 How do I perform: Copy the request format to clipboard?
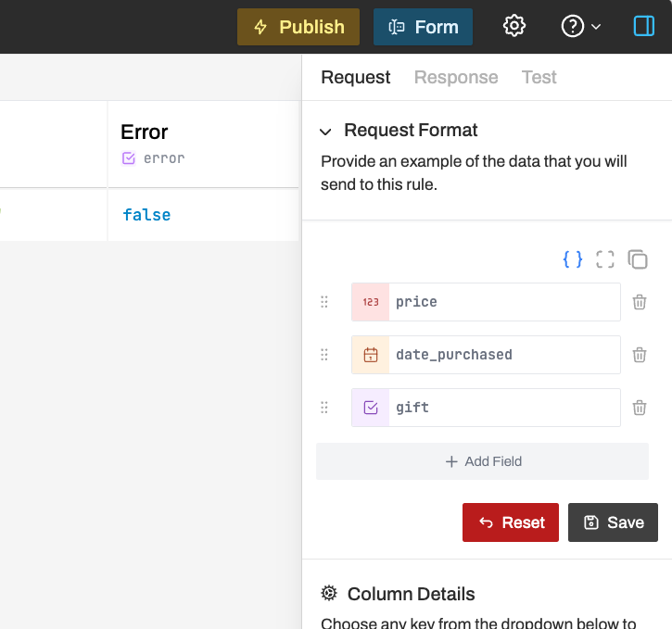pyautogui.click(x=638, y=259)
